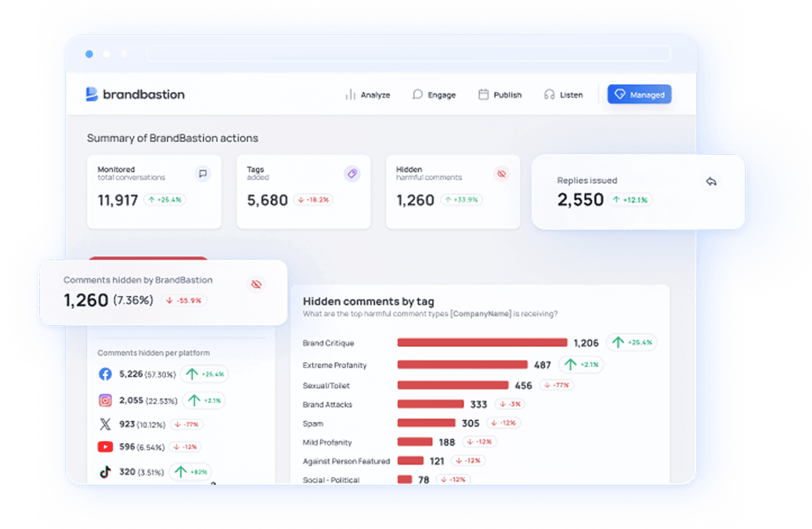Click the Summary of BrandBastion actions heading
Screen dimensions: 812x529
tap(173, 139)
